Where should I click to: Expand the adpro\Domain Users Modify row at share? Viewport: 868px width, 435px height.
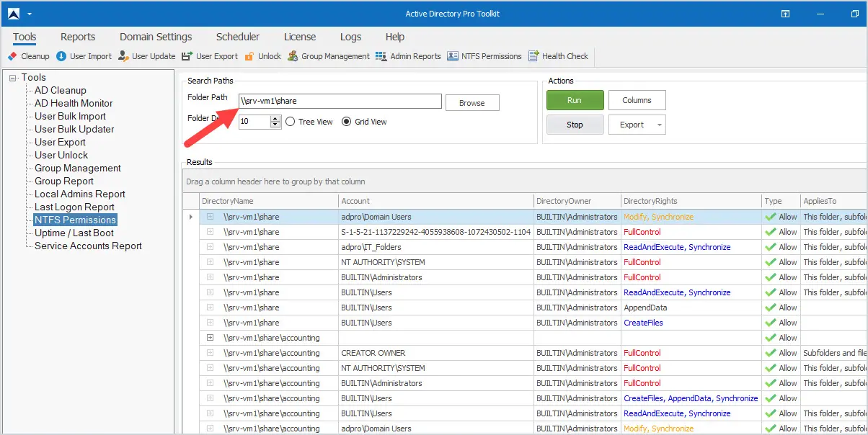pos(210,217)
